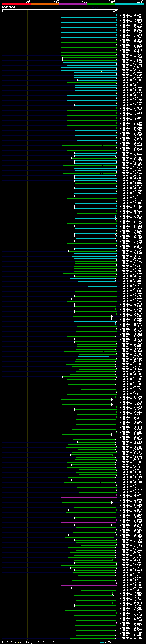The image size is (146, 644).
Task: Click the yellow gap marker on O48931 row
Action: point(101,45)
